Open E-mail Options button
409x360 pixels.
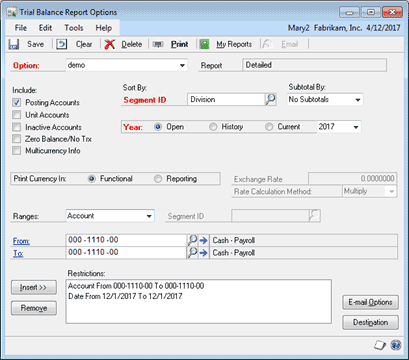(x=370, y=302)
